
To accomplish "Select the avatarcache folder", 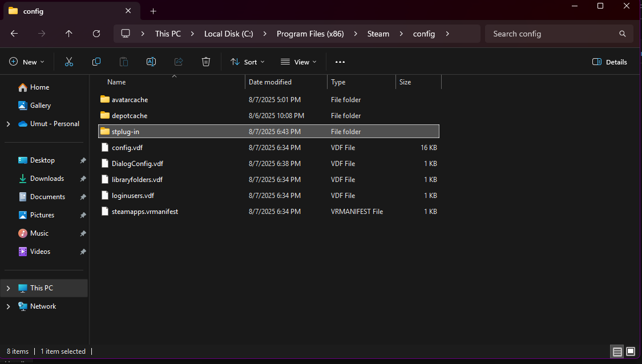I will pyautogui.click(x=269, y=99).
